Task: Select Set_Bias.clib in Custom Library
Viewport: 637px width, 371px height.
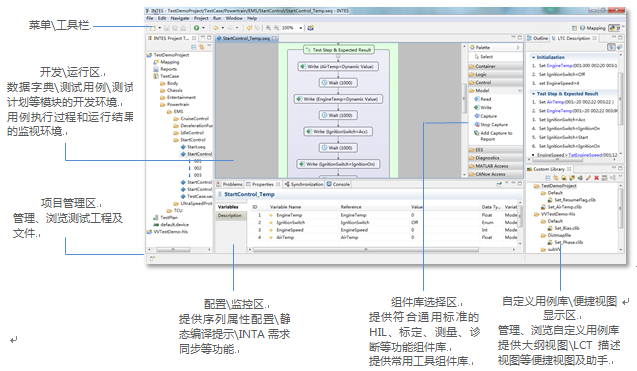Action: click(563, 228)
